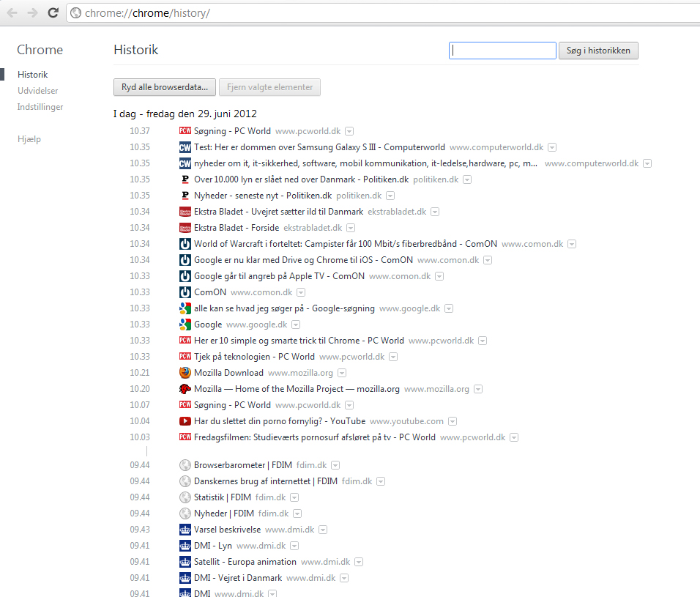This screenshot has width=700, height=597.
Task: Click the Google favicon beside Google entry
Action: click(185, 325)
